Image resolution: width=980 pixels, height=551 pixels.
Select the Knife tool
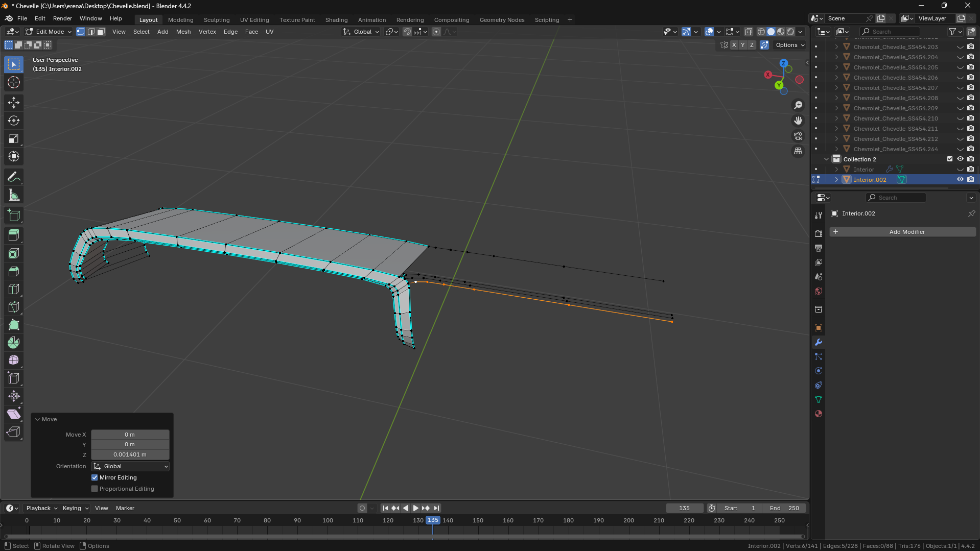[x=14, y=307]
